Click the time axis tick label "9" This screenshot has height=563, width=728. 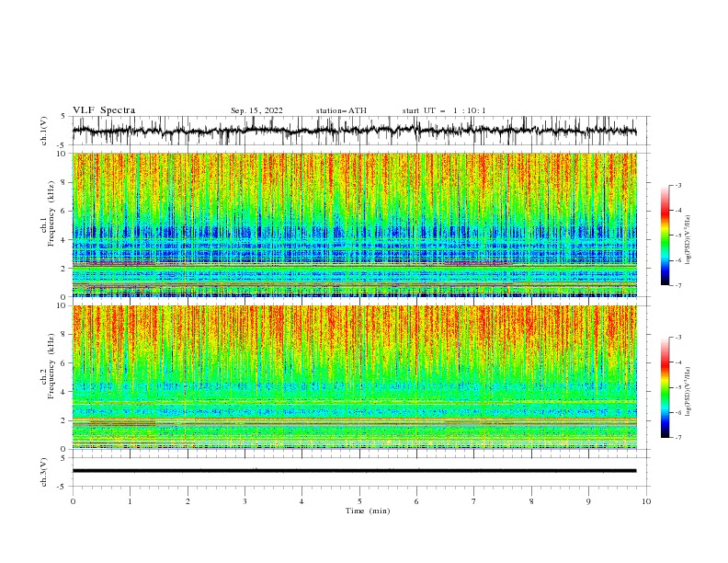[588, 501]
